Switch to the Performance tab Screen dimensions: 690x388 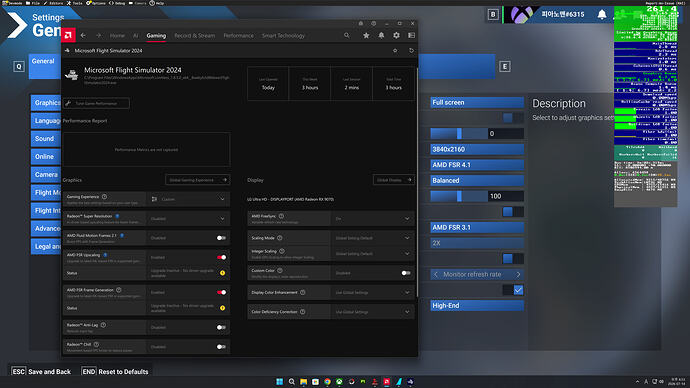coord(239,36)
